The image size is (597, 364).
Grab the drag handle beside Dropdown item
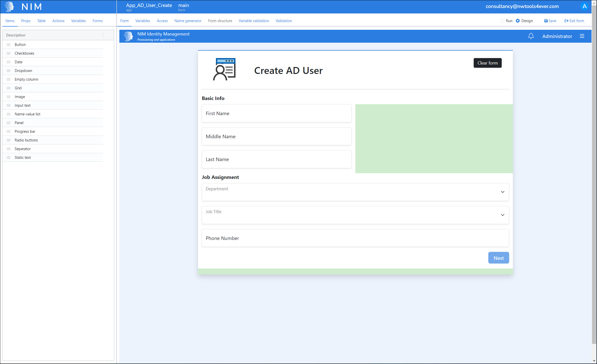pos(9,71)
